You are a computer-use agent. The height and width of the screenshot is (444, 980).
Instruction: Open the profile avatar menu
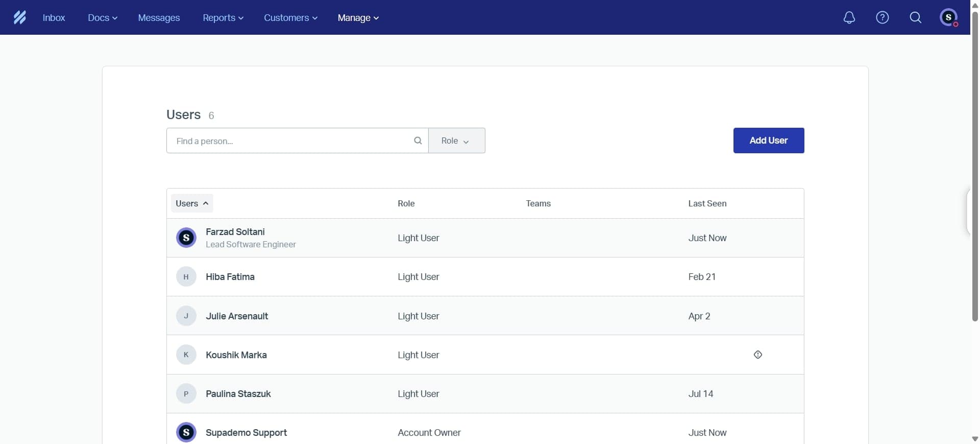pyautogui.click(x=948, y=17)
